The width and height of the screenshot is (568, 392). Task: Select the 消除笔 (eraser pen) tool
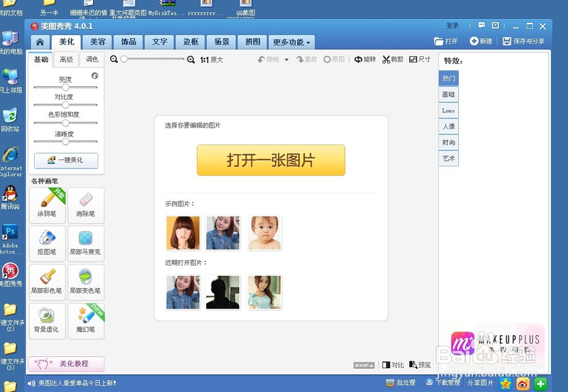85,205
